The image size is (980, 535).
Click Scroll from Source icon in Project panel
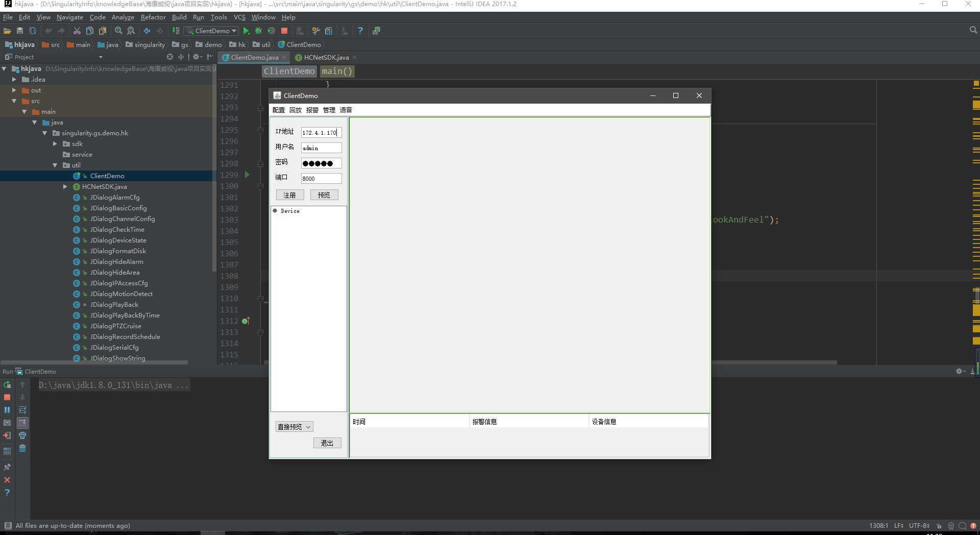pyautogui.click(x=170, y=57)
